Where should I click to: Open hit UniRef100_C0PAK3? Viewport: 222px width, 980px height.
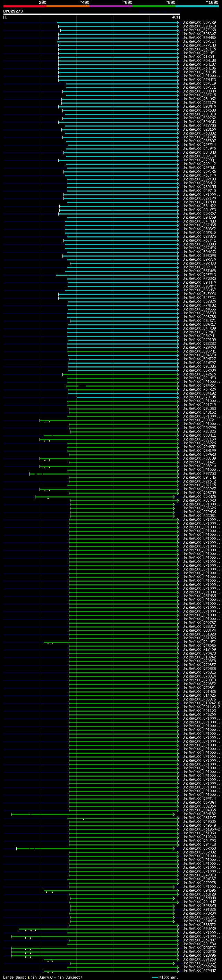pos(199,455)
